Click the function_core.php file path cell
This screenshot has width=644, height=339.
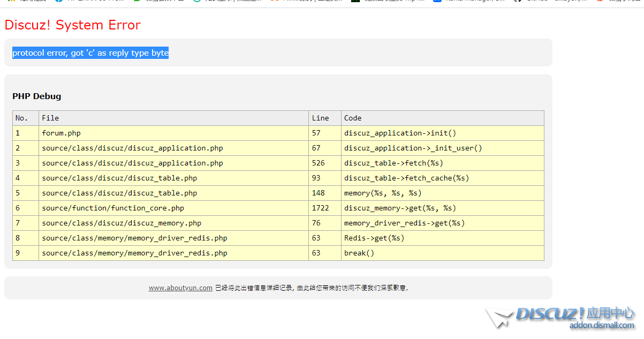tap(113, 208)
